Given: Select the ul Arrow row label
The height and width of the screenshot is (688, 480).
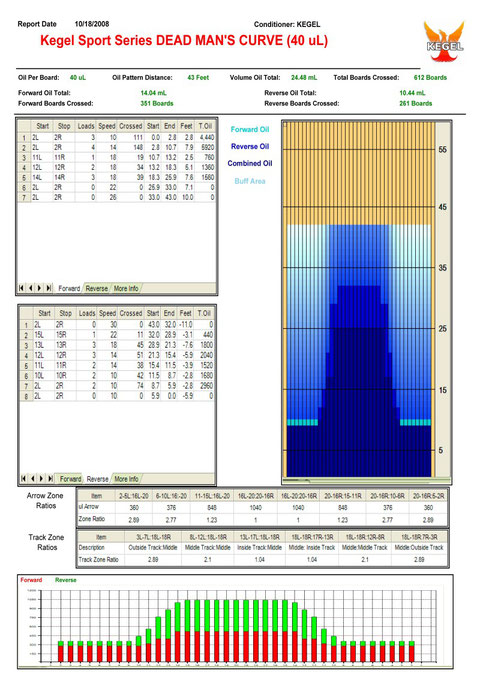Looking at the screenshot, I should click(x=96, y=507).
